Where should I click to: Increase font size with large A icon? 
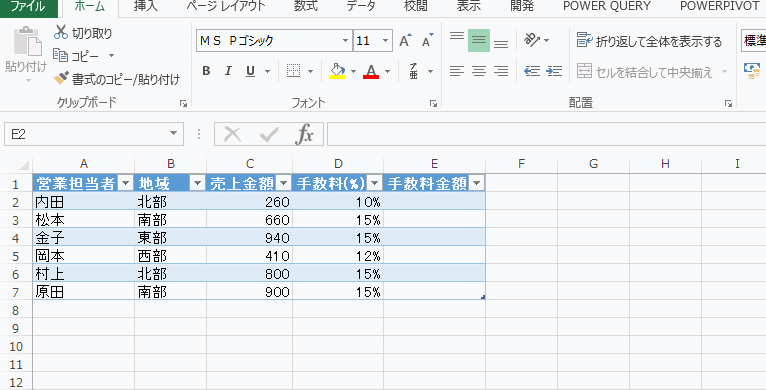405,41
